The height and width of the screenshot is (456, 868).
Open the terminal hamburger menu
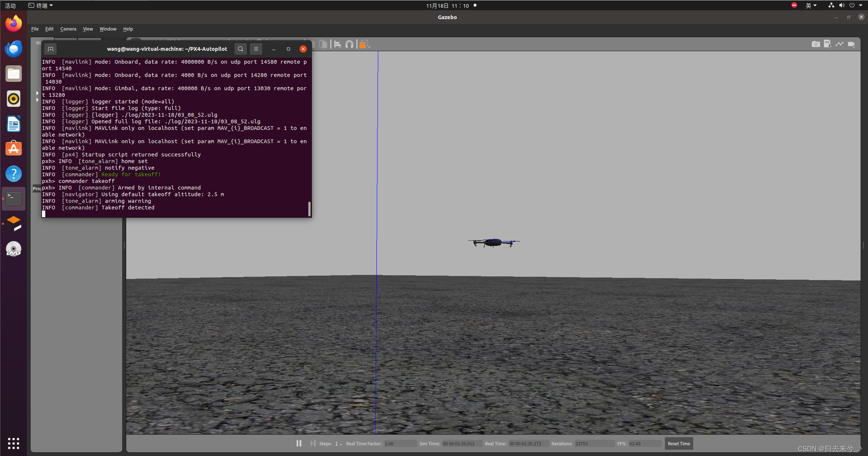click(x=256, y=49)
